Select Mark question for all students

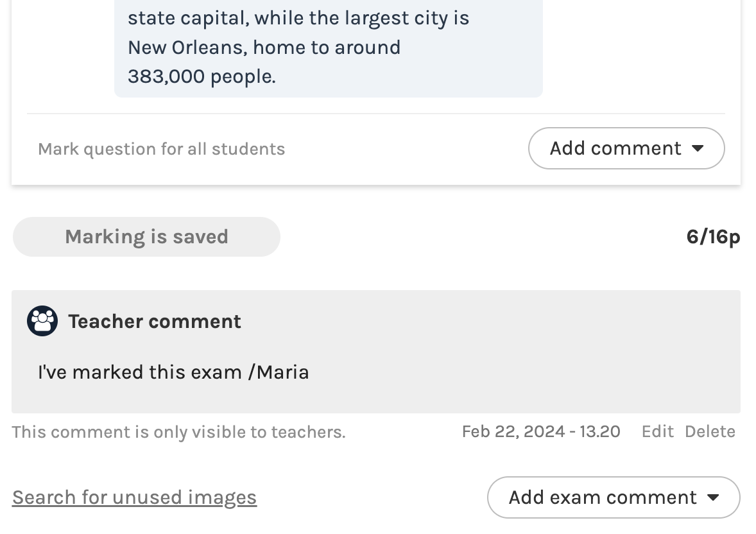161,149
